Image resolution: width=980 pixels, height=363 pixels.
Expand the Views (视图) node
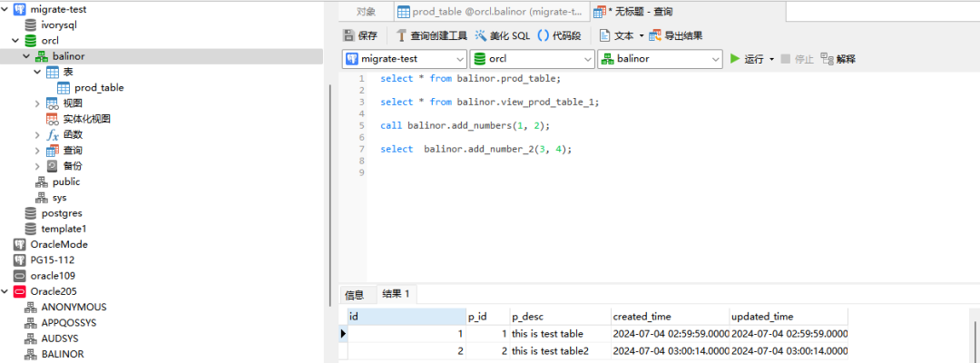point(37,103)
